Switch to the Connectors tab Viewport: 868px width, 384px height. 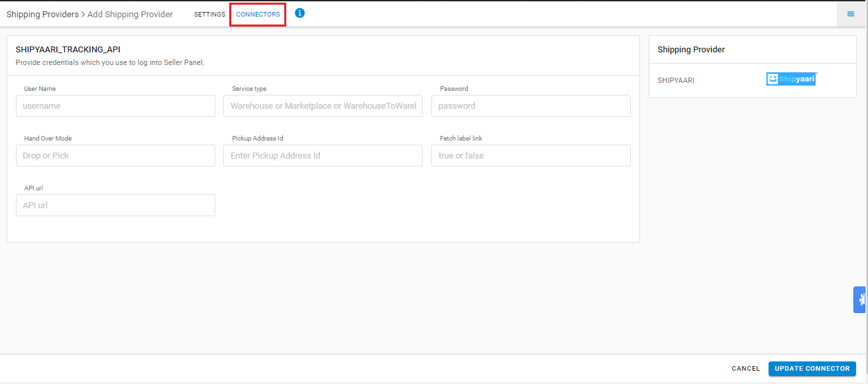coord(258,15)
